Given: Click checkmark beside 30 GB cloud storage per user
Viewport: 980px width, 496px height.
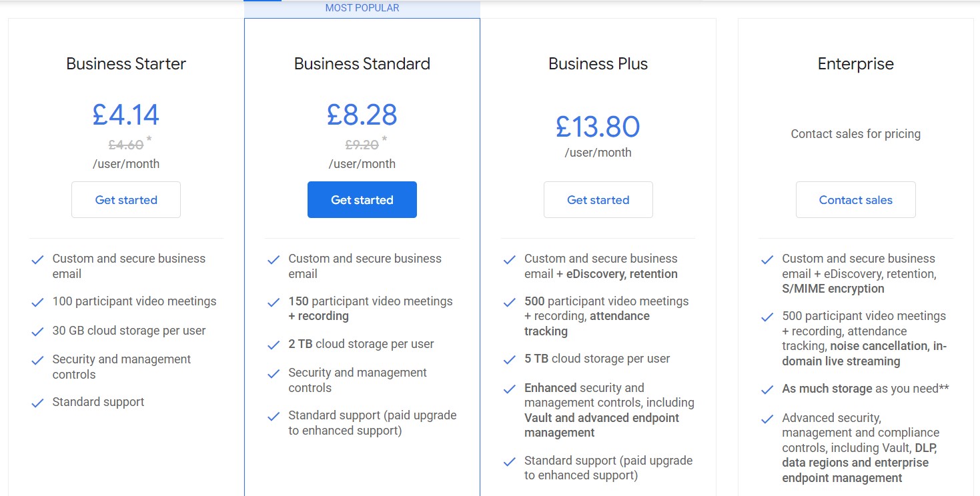Looking at the screenshot, I should click(37, 331).
